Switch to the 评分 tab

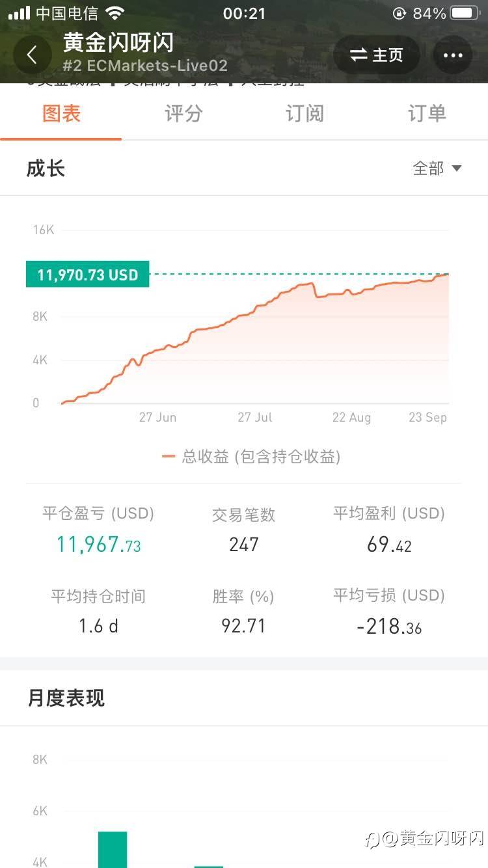pyautogui.click(x=183, y=114)
